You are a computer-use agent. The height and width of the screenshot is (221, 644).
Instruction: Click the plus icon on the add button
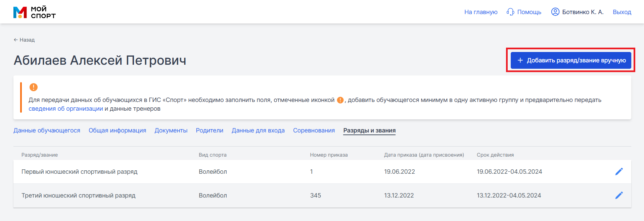(520, 60)
